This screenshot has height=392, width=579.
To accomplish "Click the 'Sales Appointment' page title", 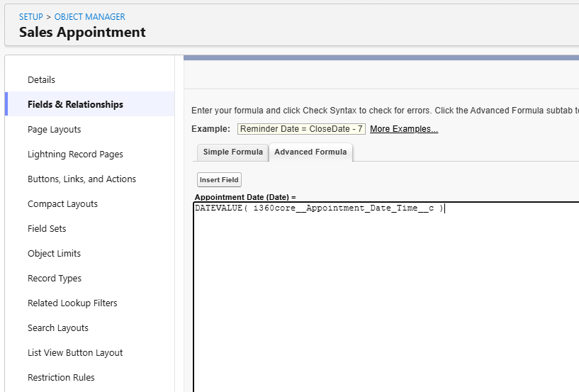I will click(82, 32).
